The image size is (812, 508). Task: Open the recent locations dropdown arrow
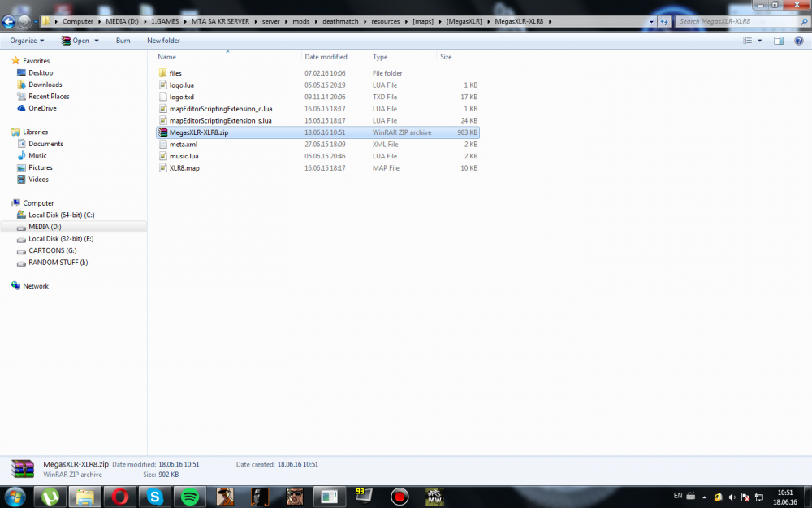click(35, 22)
